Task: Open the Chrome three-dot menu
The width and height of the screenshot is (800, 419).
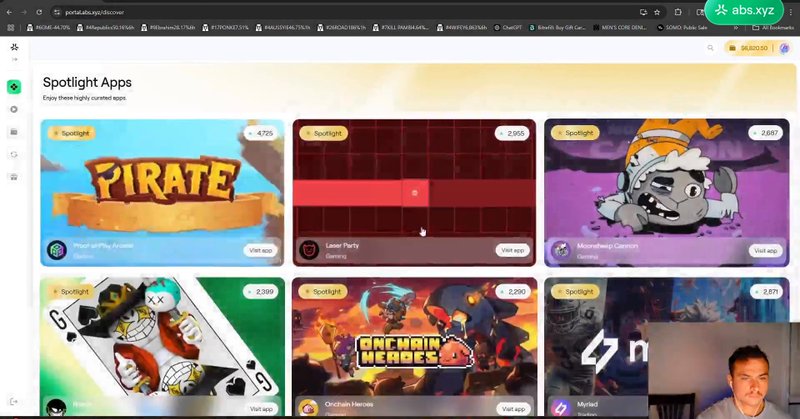Action: coord(791,12)
